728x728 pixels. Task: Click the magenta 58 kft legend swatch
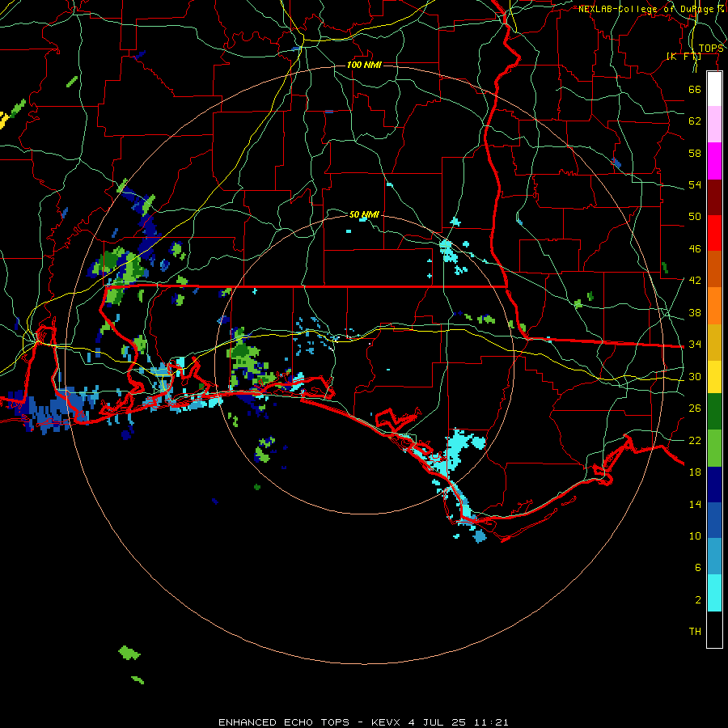point(714,161)
